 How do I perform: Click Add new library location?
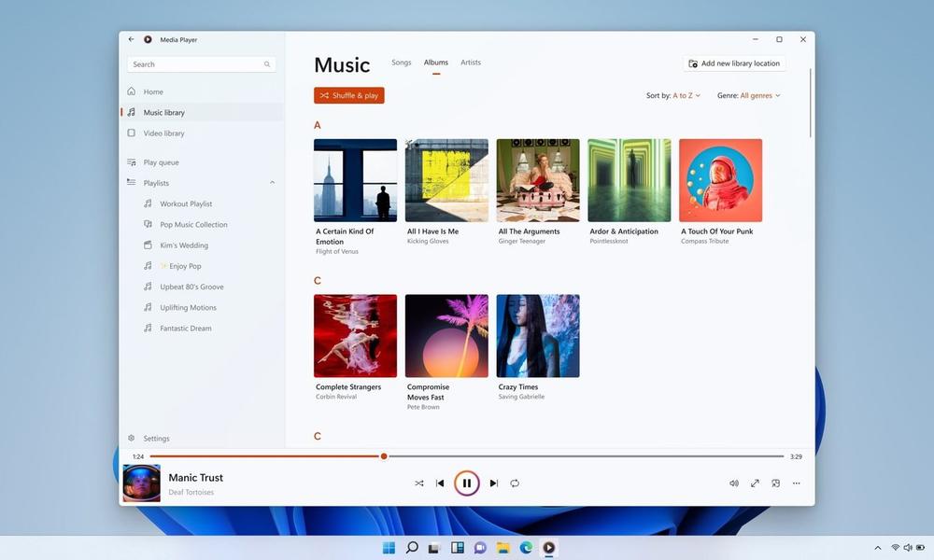coord(734,63)
